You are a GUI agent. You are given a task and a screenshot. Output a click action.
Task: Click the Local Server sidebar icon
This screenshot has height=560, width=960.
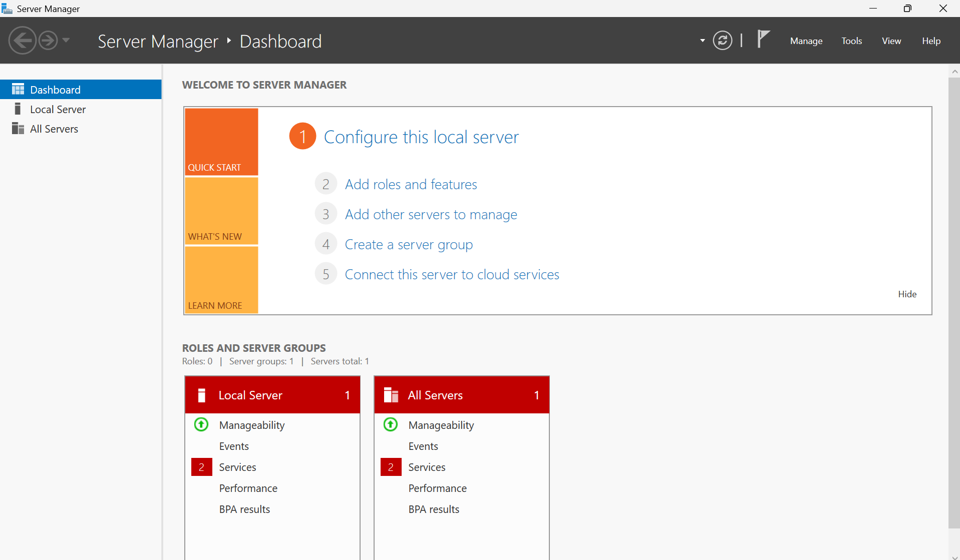pos(18,109)
